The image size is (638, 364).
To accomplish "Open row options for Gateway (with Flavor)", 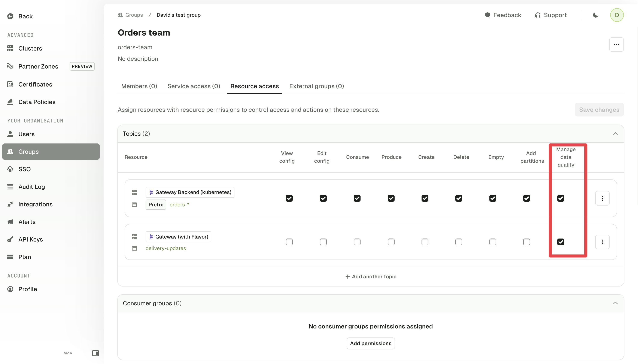I will point(602,242).
